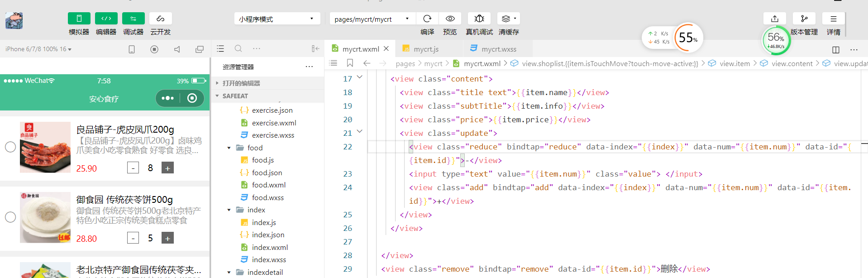
Task: Open the iPhone 6/7/8 device dropdown
Action: pyautogui.click(x=38, y=49)
